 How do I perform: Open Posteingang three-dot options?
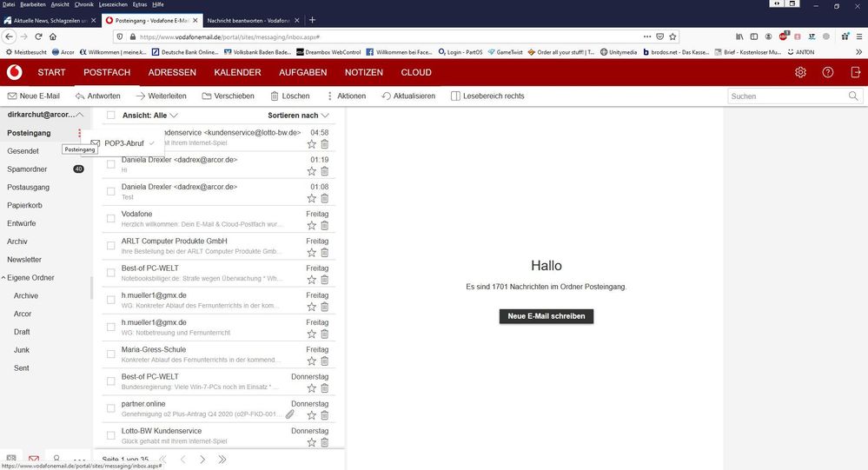coord(80,133)
